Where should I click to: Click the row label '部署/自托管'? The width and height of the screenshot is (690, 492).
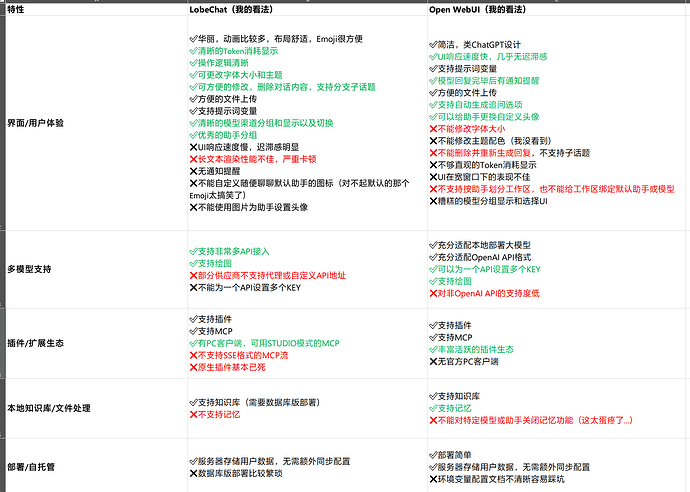click(31, 467)
